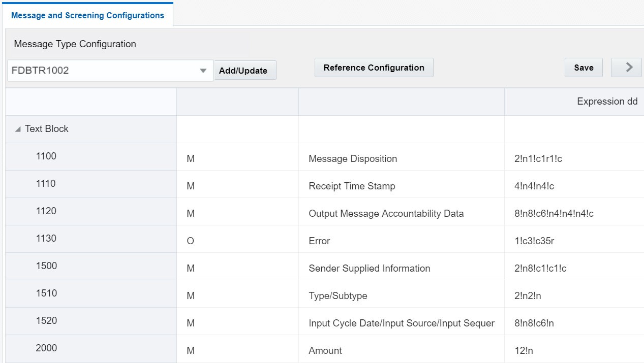Select tree row 1110
Screen dimensions: 644x363
tap(46, 184)
